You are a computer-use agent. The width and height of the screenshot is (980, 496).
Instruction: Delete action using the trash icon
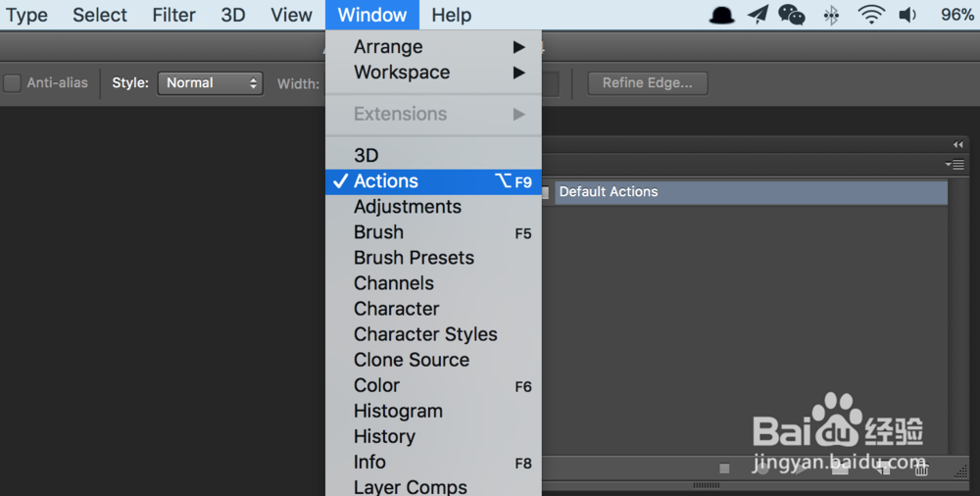coord(921,470)
